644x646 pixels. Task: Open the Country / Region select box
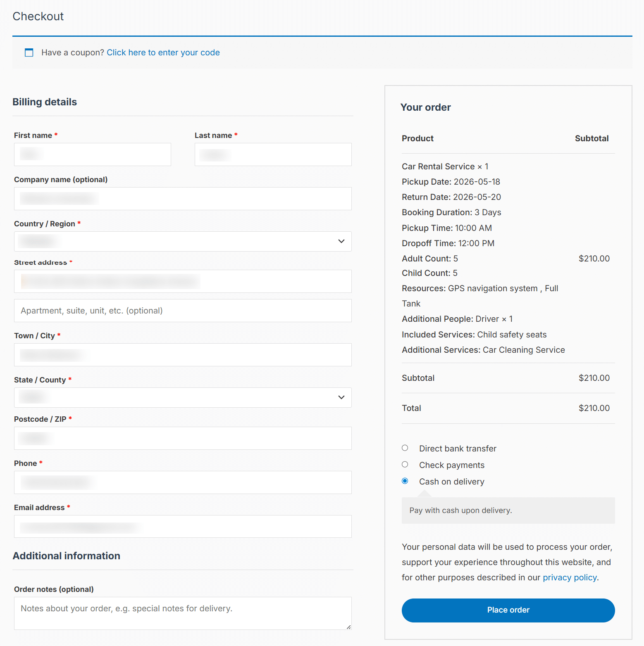coord(183,241)
